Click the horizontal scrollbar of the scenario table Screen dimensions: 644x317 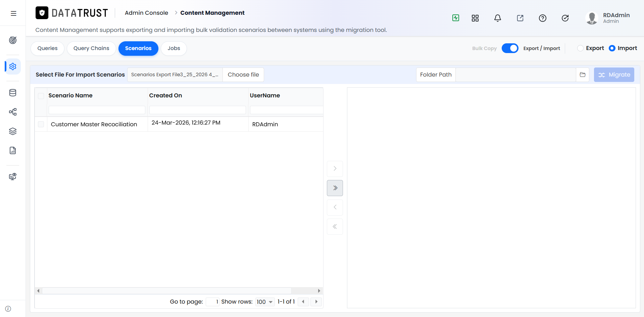(167, 291)
